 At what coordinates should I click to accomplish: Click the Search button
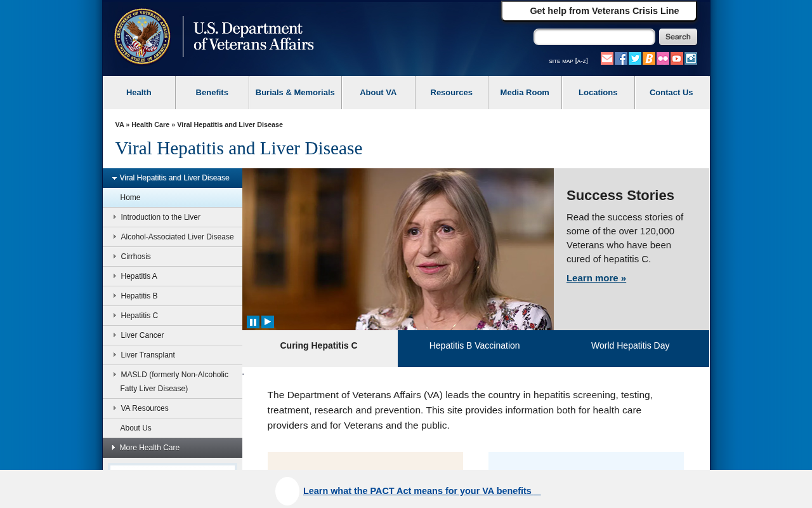click(678, 37)
